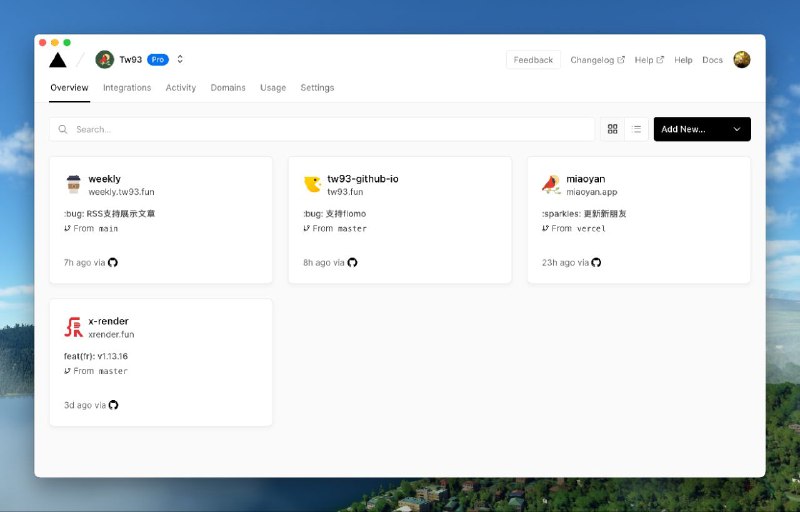
Task: Switch to the Activity tab
Action: (x=181, y=88)
